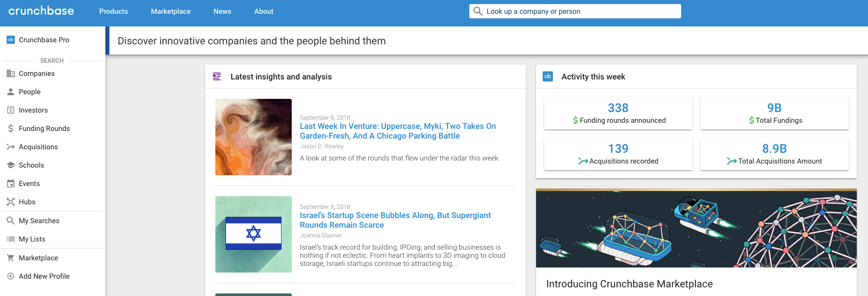This screenshot has height=296, width=868.
Task: Open My Lists in the sidebar
Action: coord(32,239)
